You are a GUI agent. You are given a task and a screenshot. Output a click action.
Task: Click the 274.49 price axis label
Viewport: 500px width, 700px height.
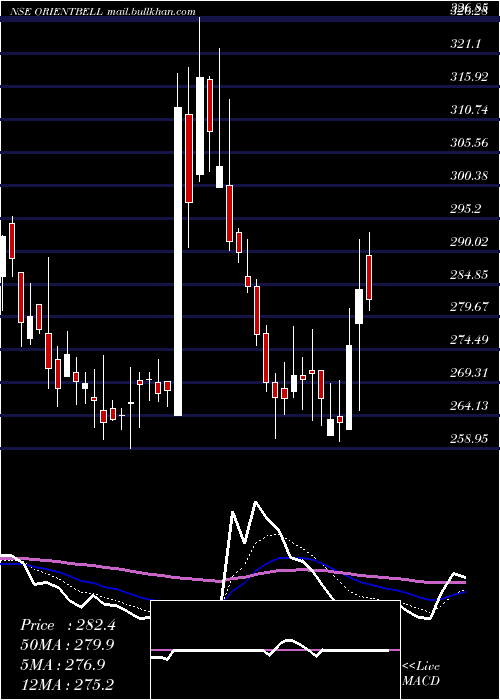tap(469, 340)
